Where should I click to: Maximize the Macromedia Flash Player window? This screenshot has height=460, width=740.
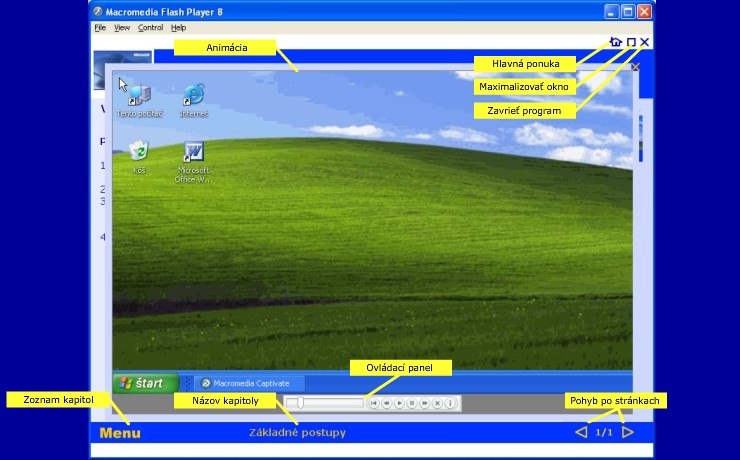[x=628, y=12]
